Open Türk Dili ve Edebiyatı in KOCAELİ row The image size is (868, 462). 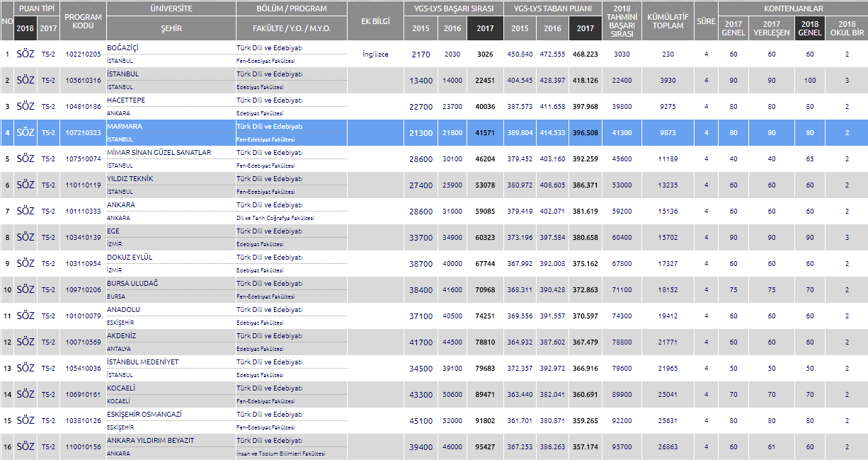(x=269, y=388)
